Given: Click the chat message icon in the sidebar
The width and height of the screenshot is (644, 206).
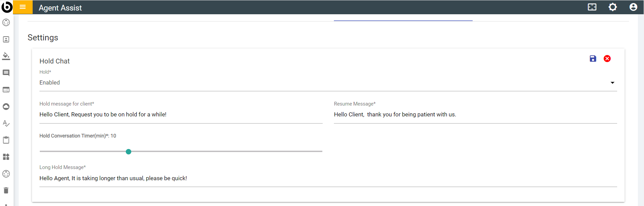Looking at the screenshot, I should pyautogui.click(x=6, y=73).
